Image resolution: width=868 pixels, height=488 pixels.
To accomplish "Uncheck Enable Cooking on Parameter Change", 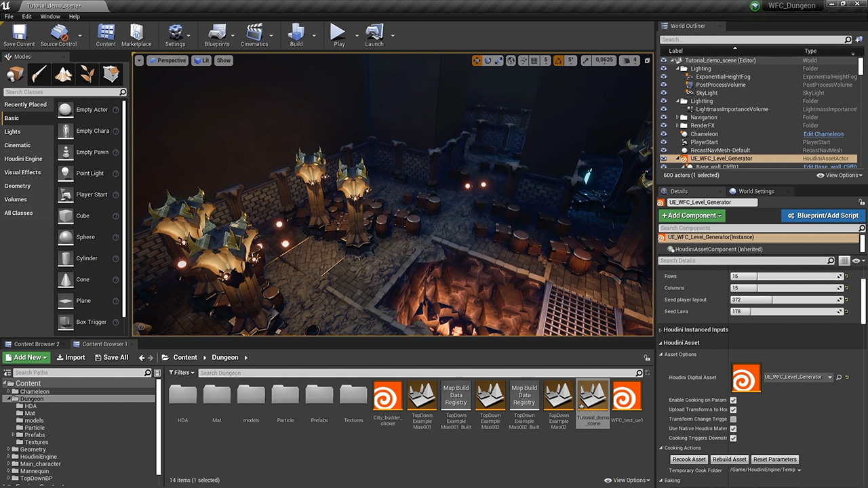I will pos(733,400).
